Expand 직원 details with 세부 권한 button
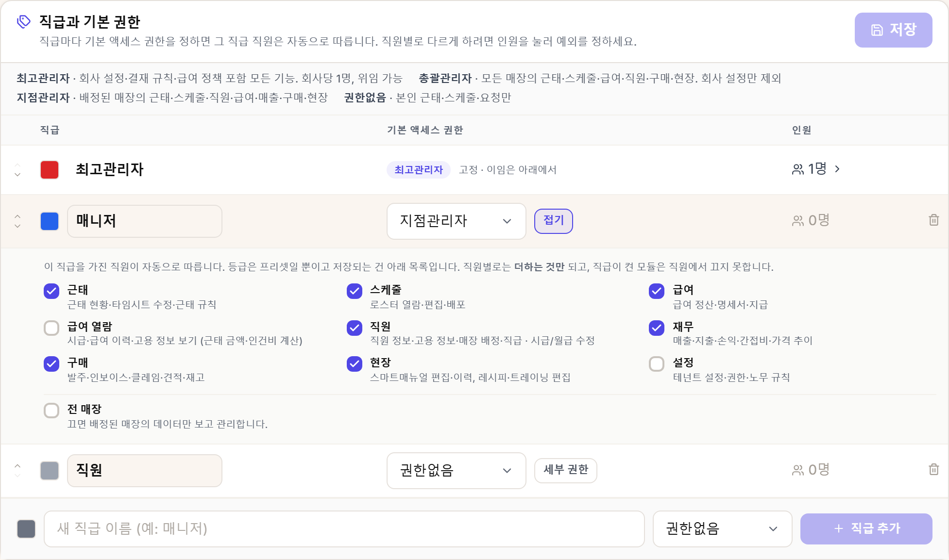Screen dimensions: 949x560 (x=566, y=471)
